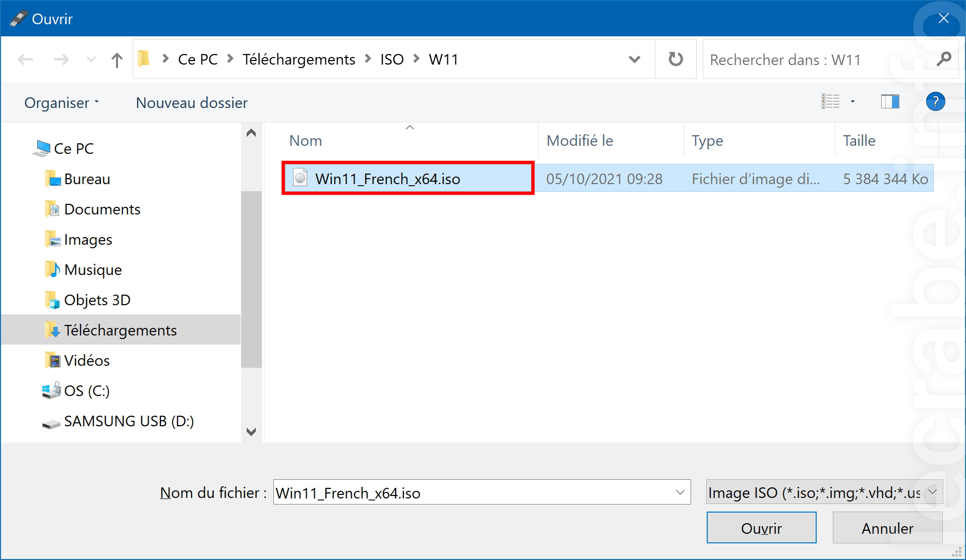Click the view layout icon
The height and width of the screenshot is (560, 966).
point(830,102)
